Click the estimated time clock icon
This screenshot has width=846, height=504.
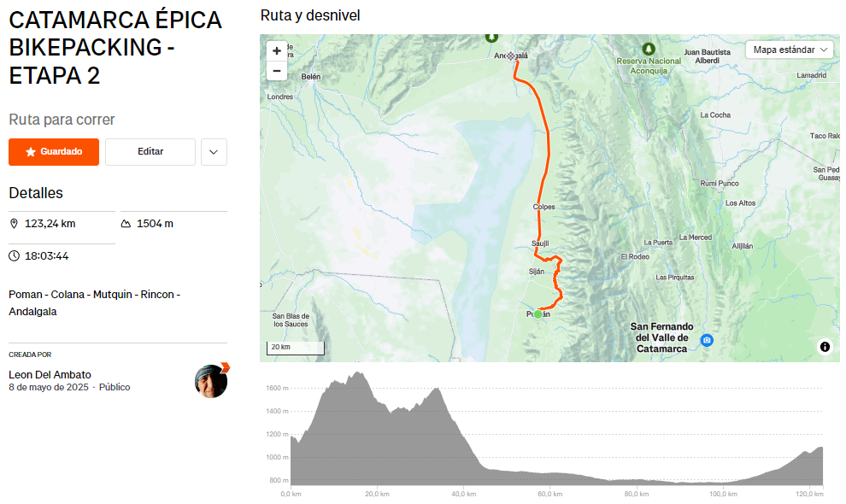pyautogui.click(x=14, y=255)
